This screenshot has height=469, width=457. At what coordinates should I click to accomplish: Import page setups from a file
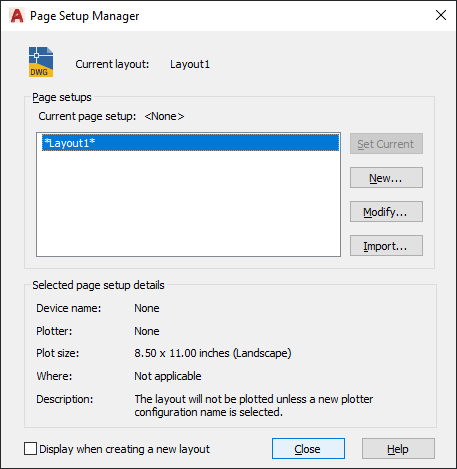pyautogui.click(x=386, y=246)
